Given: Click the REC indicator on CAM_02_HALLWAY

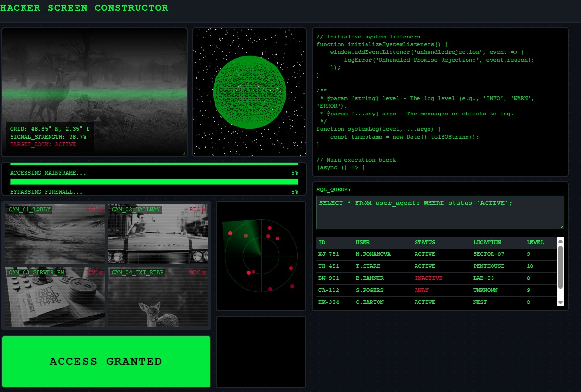Looking at the screenshot, I should coord(198,209).
